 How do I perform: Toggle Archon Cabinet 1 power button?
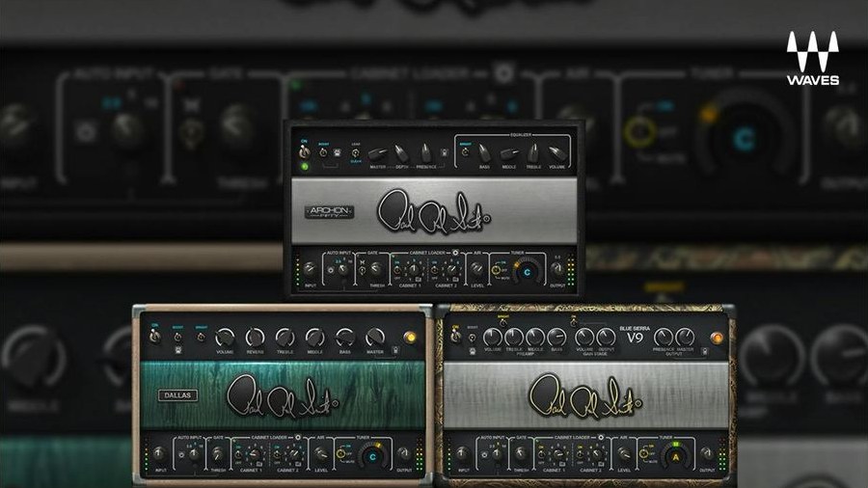click(397, 270)
